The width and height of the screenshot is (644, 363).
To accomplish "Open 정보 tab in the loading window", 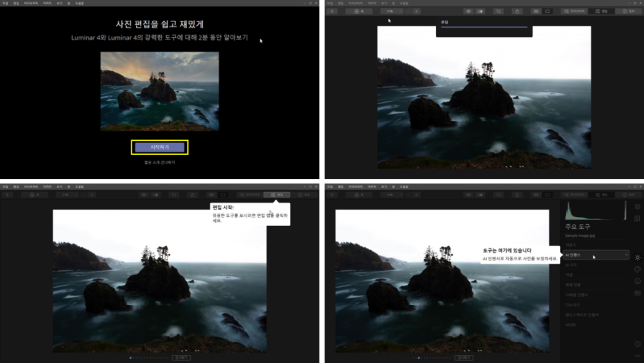I will (x=629, y=11).
